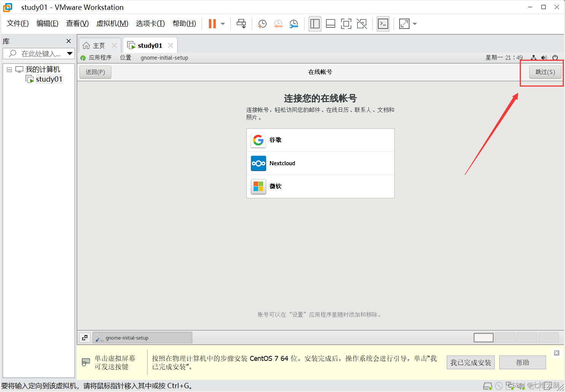Image resolution: width=565 pixels, height=392 pixels.
Task: Revert to previous snapshot icon
Action: tap(278, 24)
